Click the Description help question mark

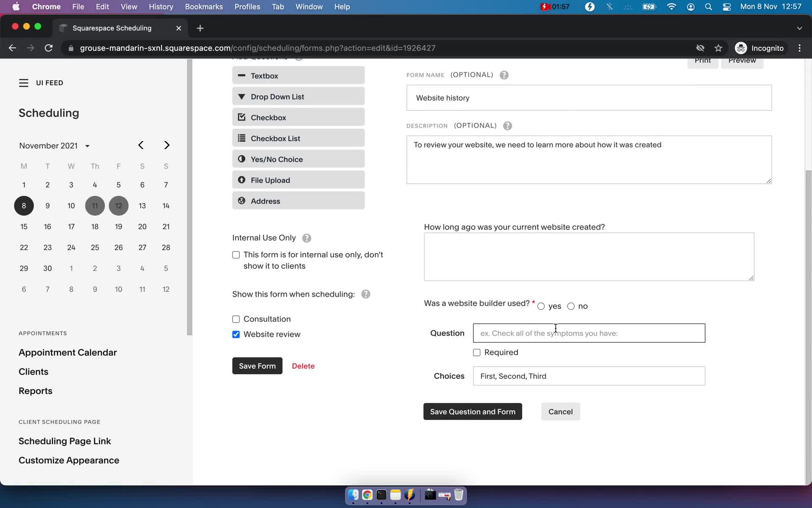pos(507,126)
